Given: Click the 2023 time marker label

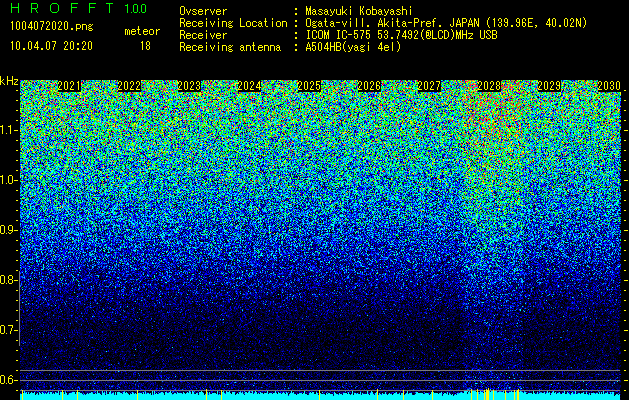Looking at the screenshot, I should point(189,86).
